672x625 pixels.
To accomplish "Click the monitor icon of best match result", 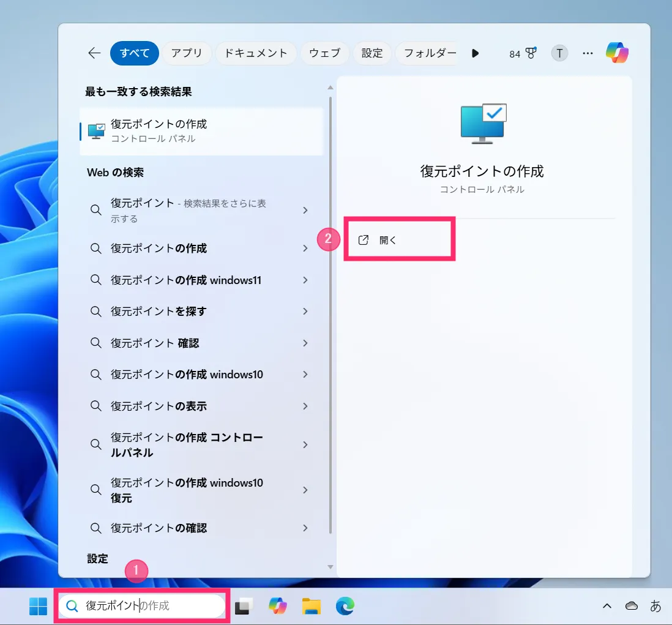I will coord(97,131).
